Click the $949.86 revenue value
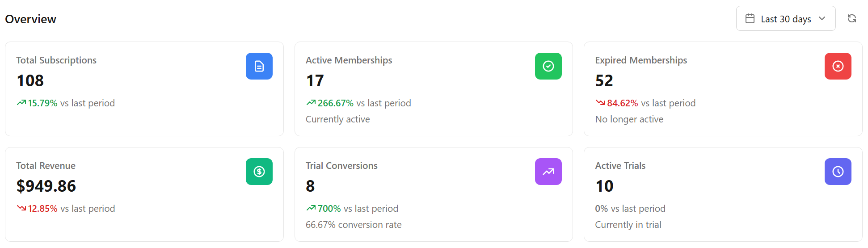Viewport: 868px width, 248px height. [46, 186]
